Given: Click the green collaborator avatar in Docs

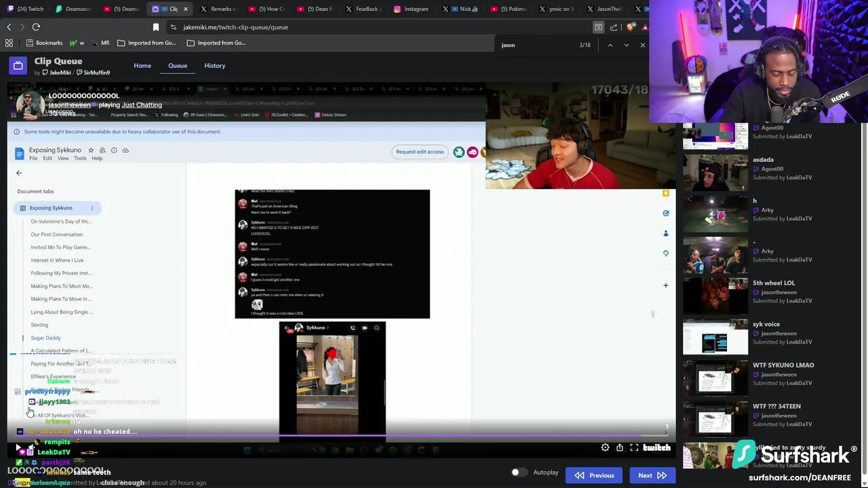Looking at the screenshot, I should coord(459,152).
